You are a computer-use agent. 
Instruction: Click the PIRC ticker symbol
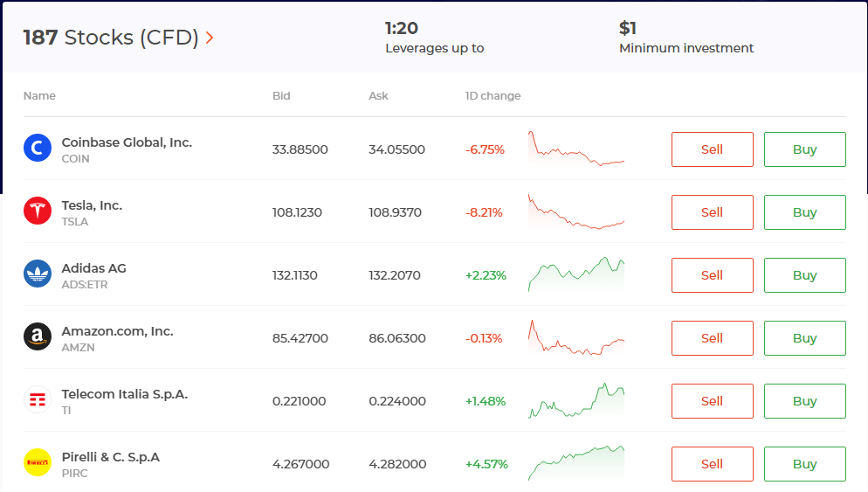click(75, 474)
